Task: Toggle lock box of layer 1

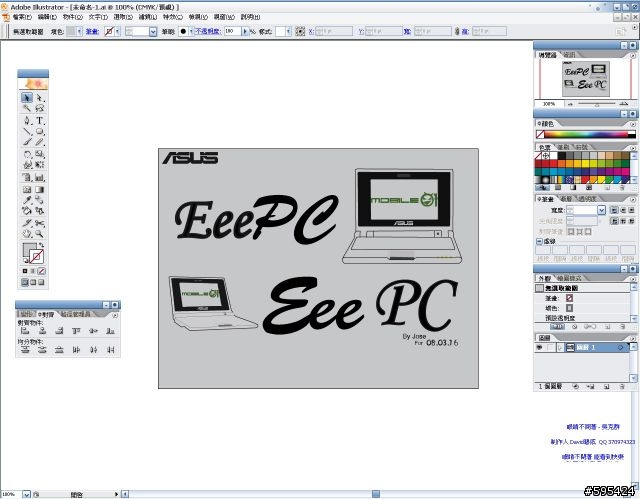Action: coord(549,347)
